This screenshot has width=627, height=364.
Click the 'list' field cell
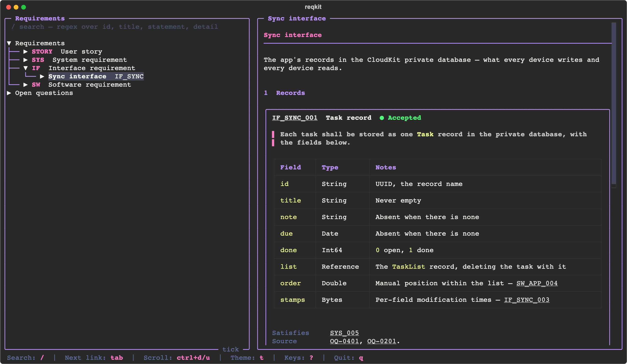tap(295, 267)
